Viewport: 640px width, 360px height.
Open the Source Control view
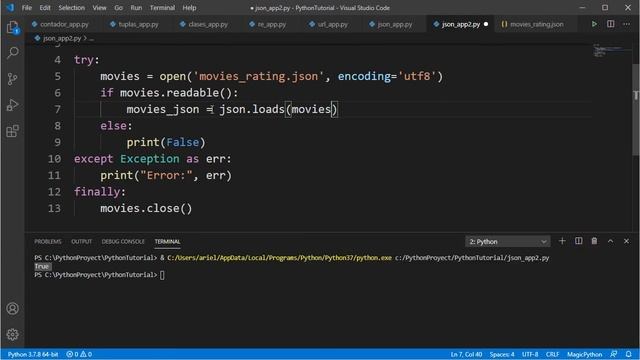coord(13,79)
